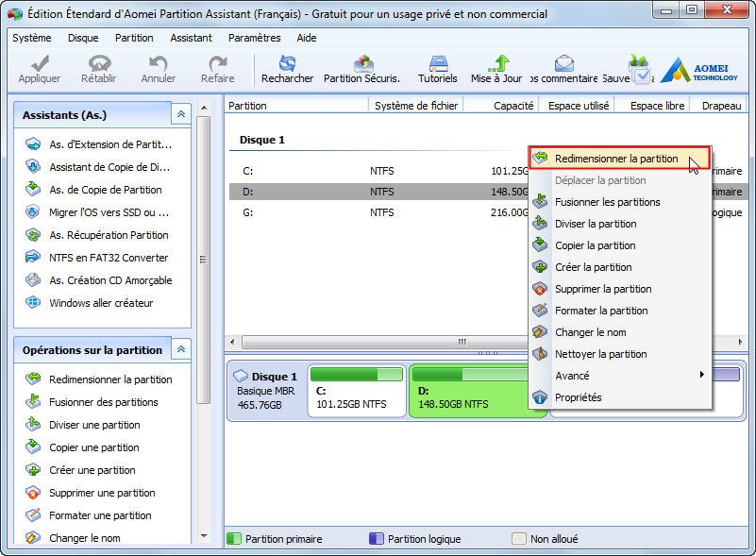This screenshot has width=756, height=556.
Task: Select the C: 101.25GB NTFS disk block
Action: pos(357,391)
